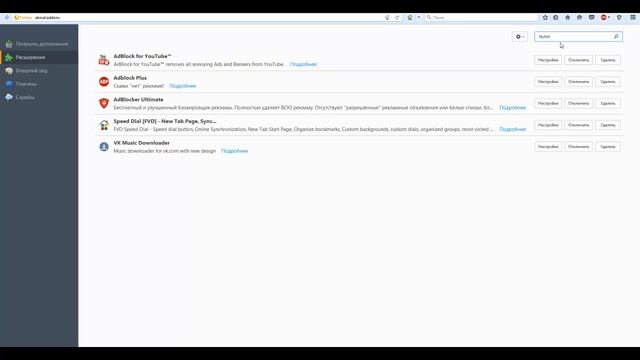The height and width of the screenshot is (360, 640).
Task: Open Подробнее link for VK Music Downloader
Action: point(234,151)
